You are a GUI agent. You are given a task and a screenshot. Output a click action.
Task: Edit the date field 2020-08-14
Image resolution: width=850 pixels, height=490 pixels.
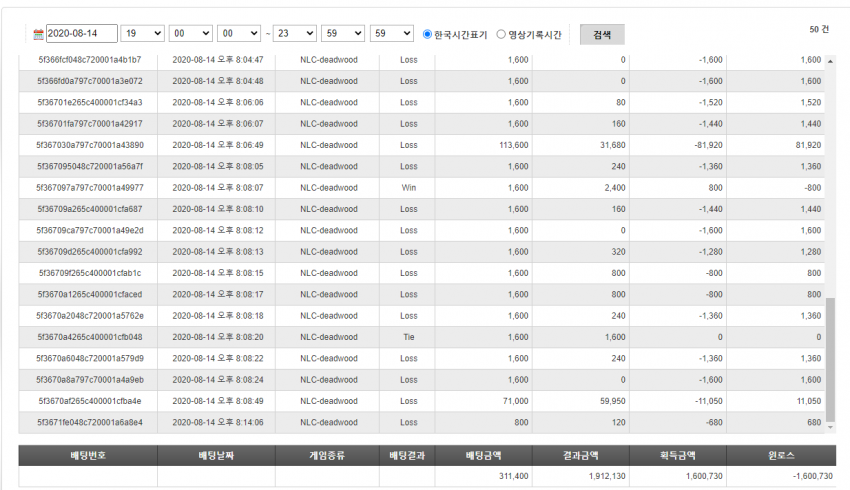pyautogui.click(x=82, y=34)
